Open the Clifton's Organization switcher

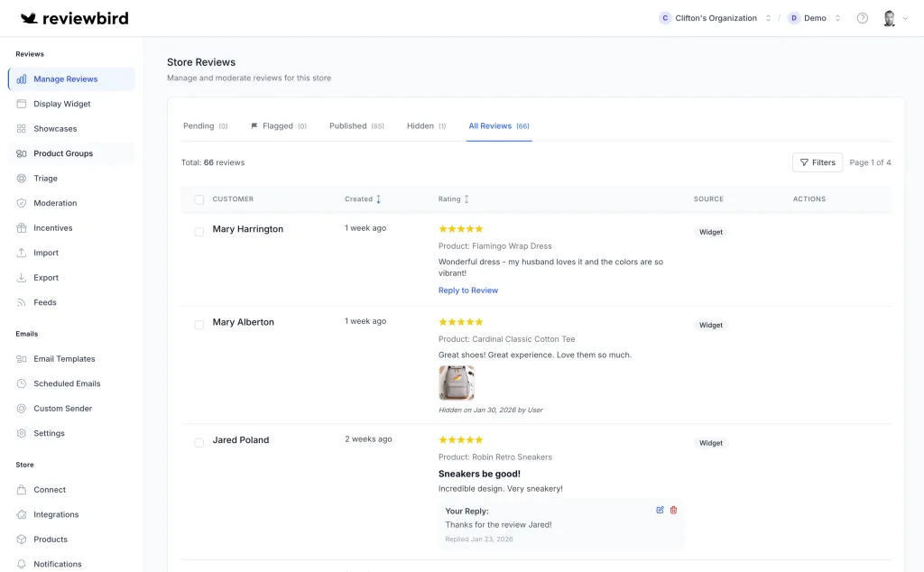(x=717, y=17)
